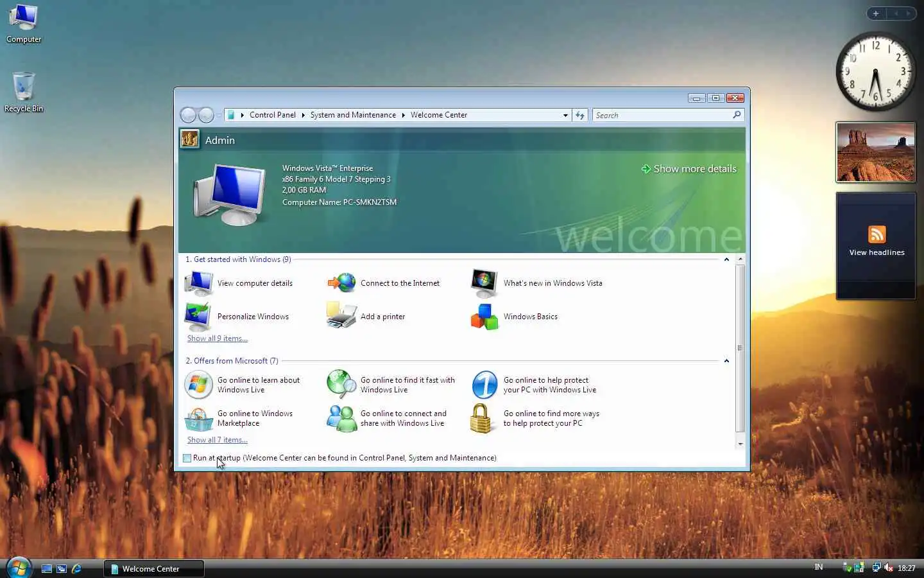Click the Admin user account picture

click(x=189, y=139)
